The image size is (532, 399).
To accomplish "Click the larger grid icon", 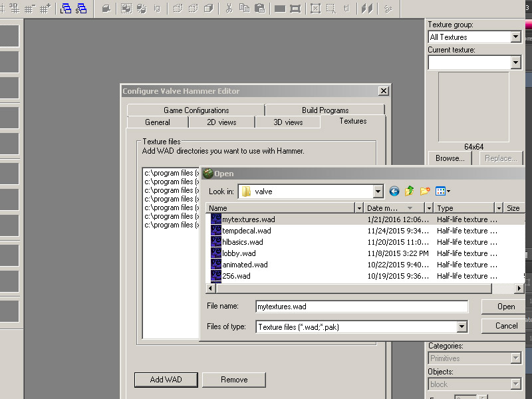I will click(x=45, y=8).
